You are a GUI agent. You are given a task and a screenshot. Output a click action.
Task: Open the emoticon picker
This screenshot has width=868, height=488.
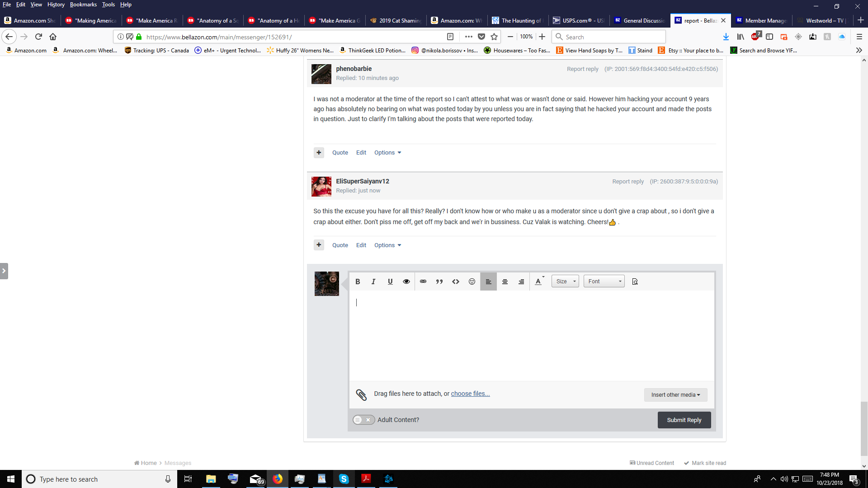[x=472, y=282]
